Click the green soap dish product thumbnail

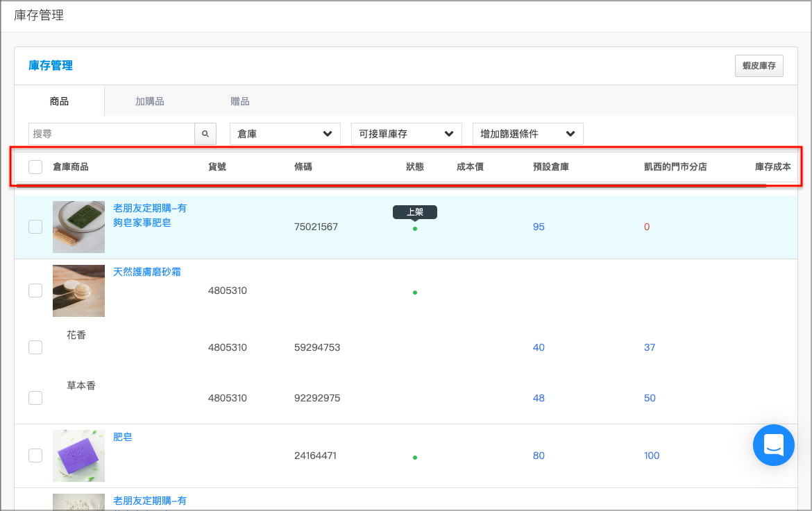tap(78, 227)
